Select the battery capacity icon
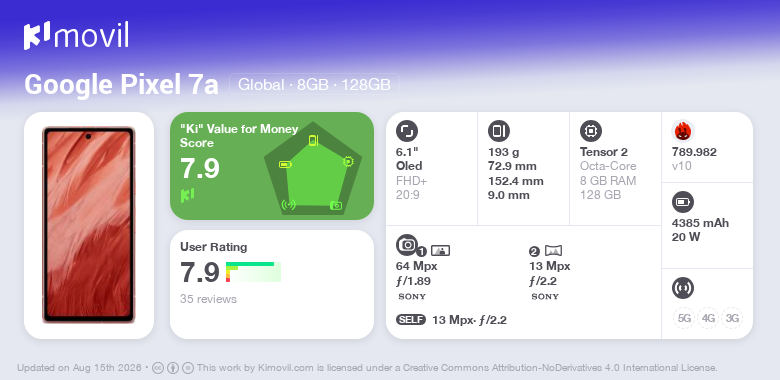 tap(683, 202)
